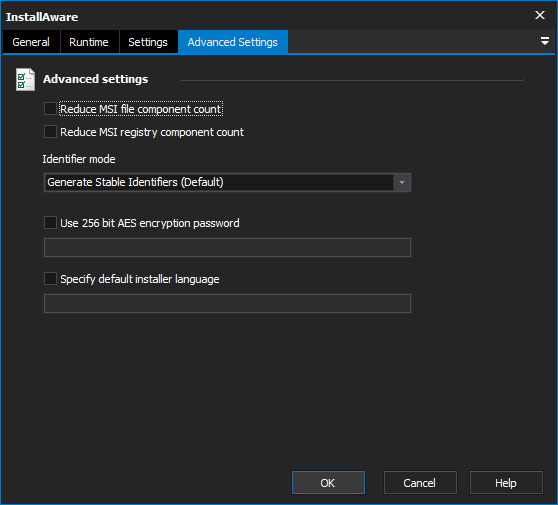The height and width of the screenshot is (505, 558).
Task: Click the AES encryption password field
Action: [227, 247]
